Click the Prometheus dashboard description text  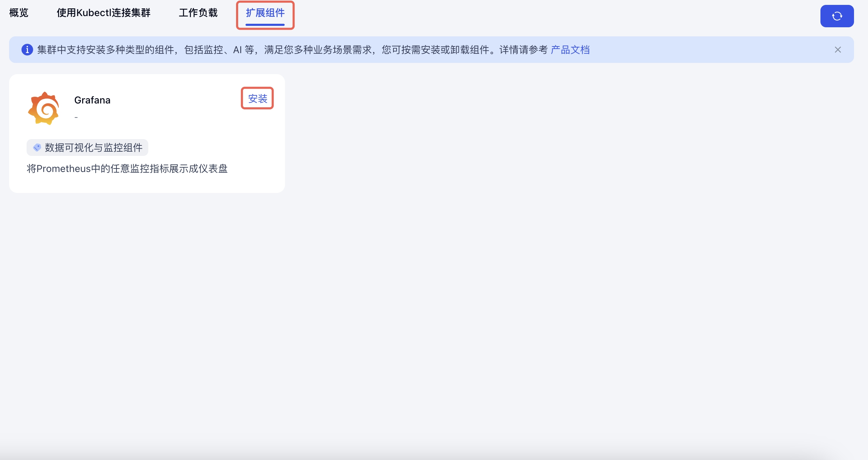(127, 169)
